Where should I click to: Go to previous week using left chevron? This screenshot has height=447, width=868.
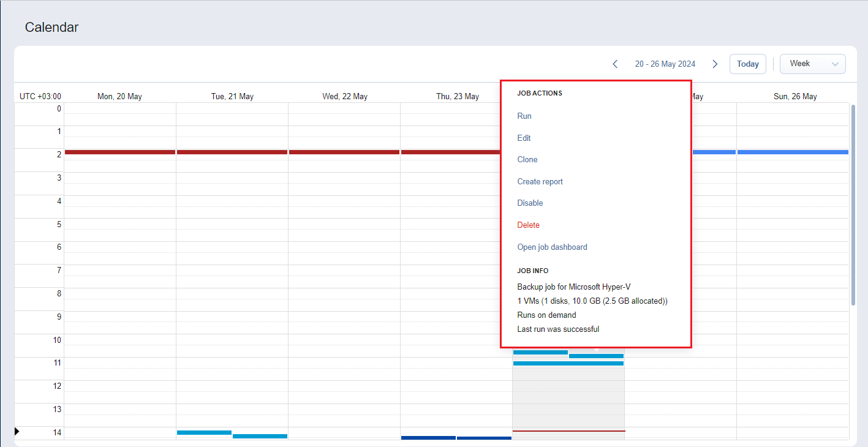tap(615, 64)
